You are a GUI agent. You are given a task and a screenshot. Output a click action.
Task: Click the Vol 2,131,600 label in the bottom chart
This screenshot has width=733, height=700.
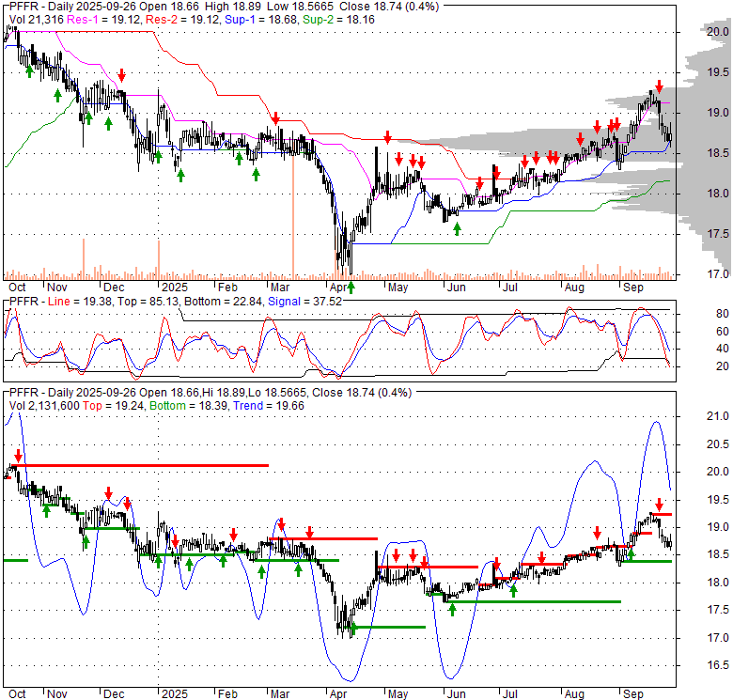(x=44, y=406)
